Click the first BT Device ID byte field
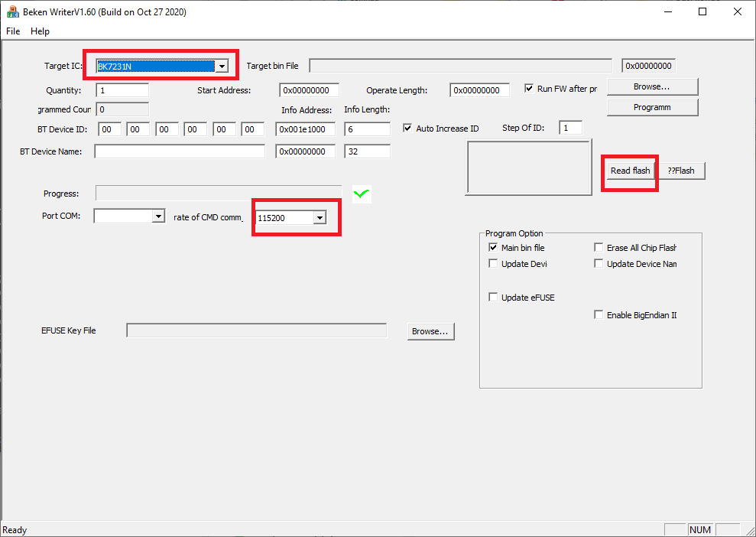Image resolution: width=756 pixels, height=537 pixels. (x=109, y=129)
